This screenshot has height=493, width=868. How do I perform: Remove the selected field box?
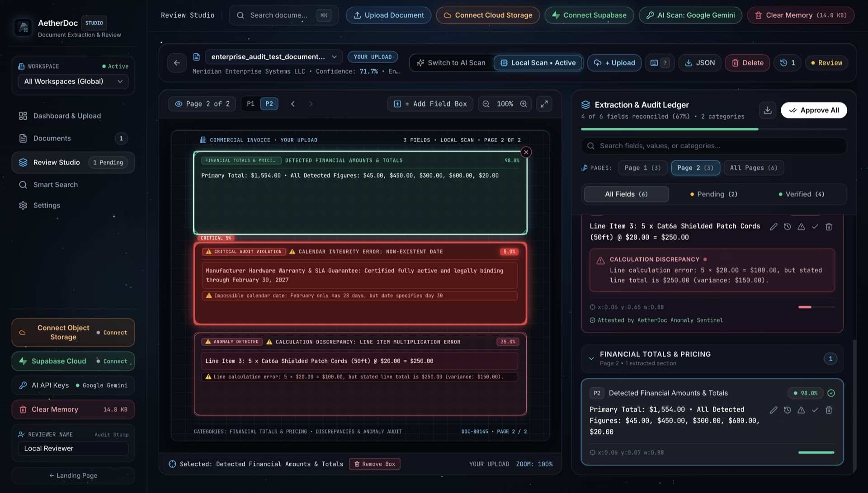374,464
